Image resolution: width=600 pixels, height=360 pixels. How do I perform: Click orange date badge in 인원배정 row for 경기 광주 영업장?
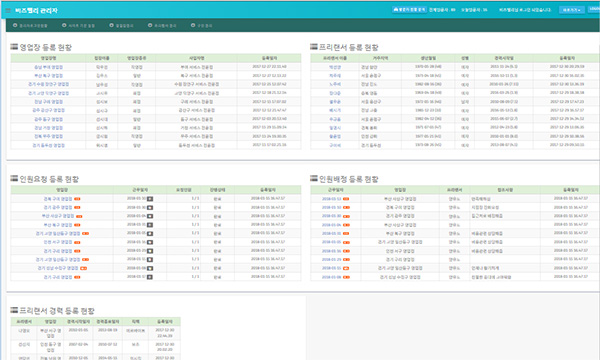[346, 216]
